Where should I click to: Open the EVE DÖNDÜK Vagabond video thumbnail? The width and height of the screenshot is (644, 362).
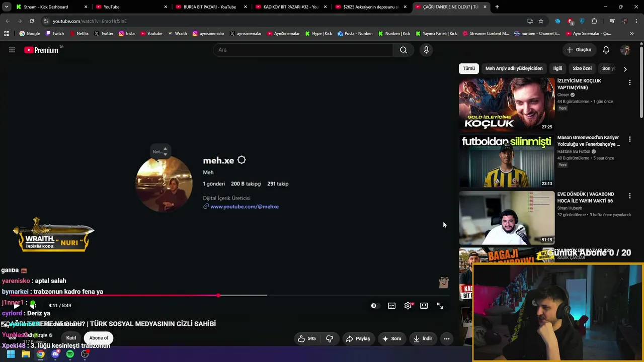(507, 218)
